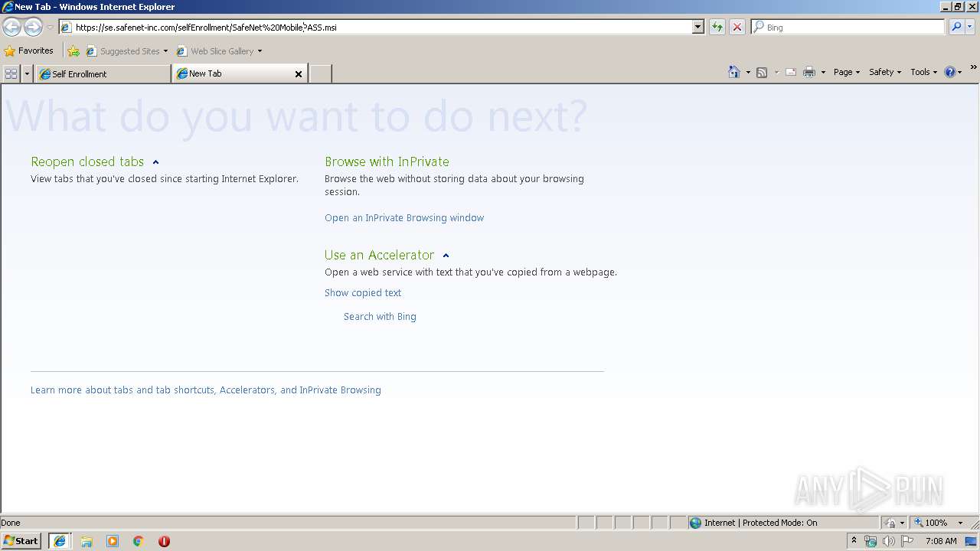This screenshot has width=980, height=551.
Task: Click the RSS Feeds icon
Action: coord(762,72)
